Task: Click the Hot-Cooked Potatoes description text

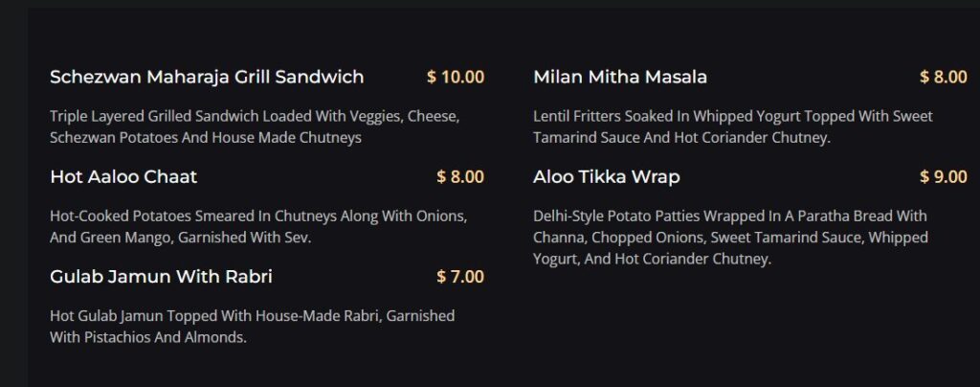Action: (x=258, y=227)
